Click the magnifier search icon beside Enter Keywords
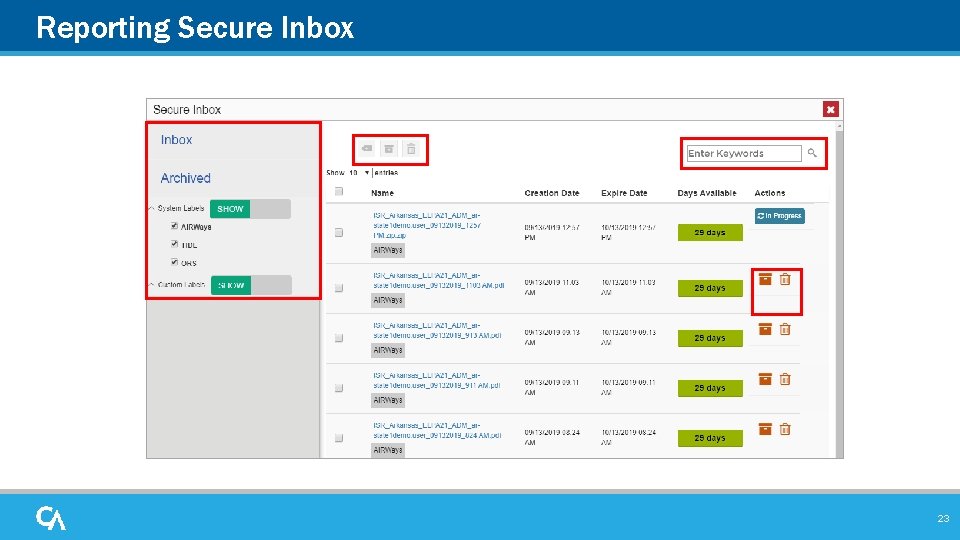 point(812,153)
